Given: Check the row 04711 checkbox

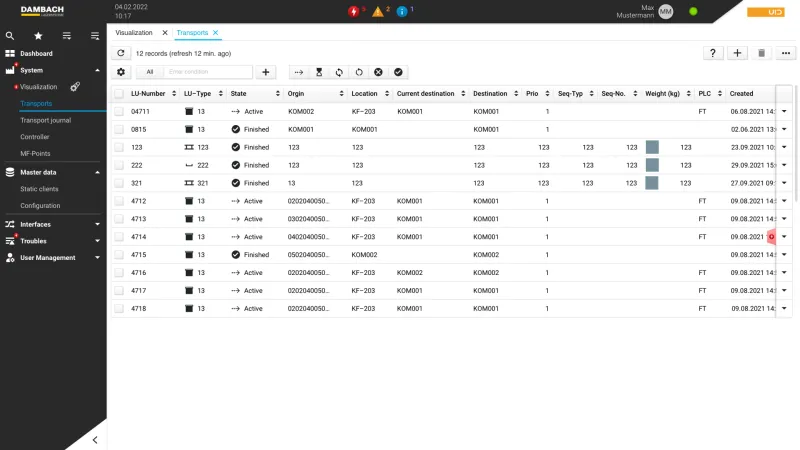Looking at the screenshot, I should (119, 111).
